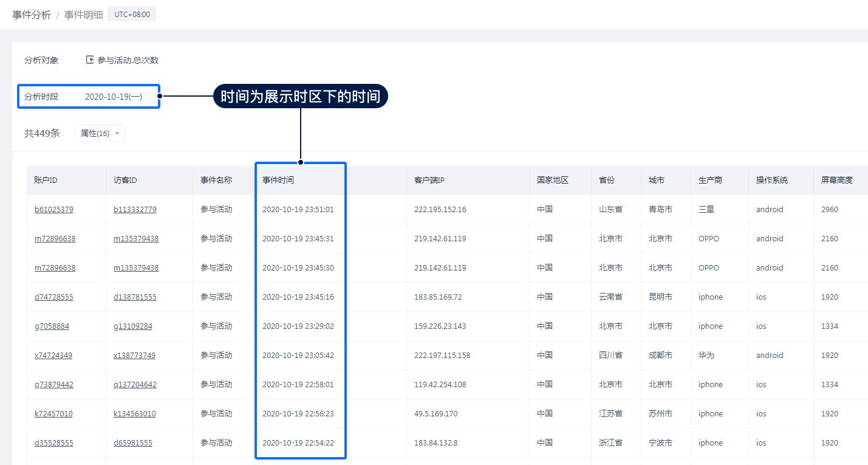This screenshot has height=465, width=868.
Task: Click the 事件时间 column header
Action: pyautogui.click(x=278, y=181)
